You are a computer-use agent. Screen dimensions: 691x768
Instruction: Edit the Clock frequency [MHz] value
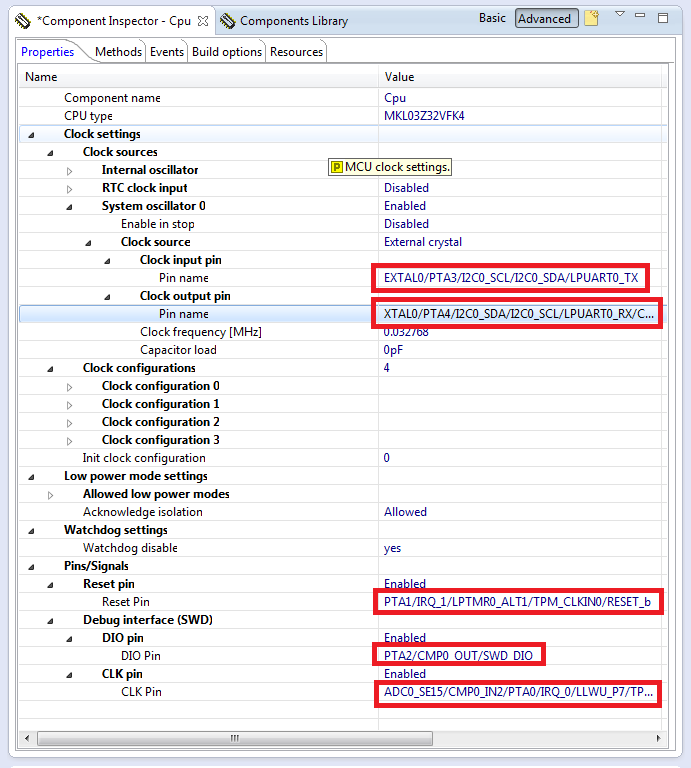406,333
